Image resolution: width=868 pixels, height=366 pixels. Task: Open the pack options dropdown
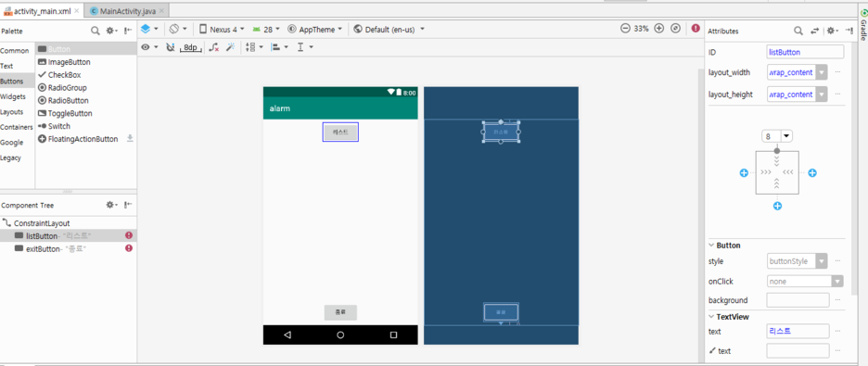(254, 47)
